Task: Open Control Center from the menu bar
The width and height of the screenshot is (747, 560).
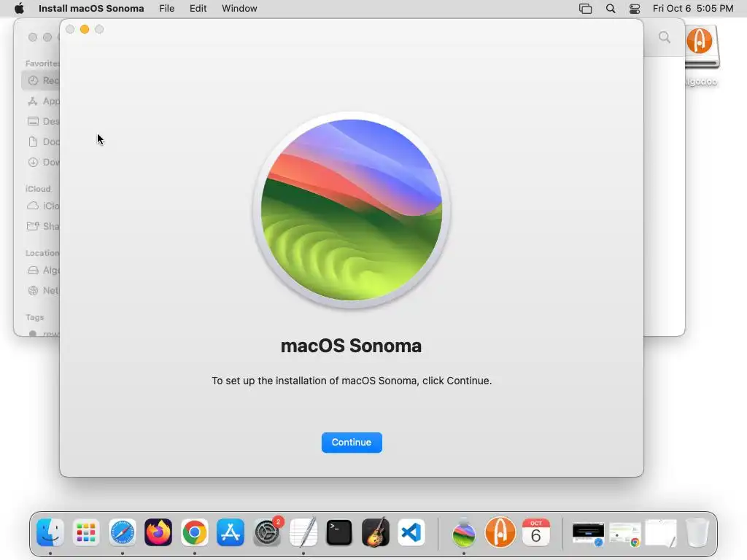Action: pyautogui.click(x=635, y=9)
